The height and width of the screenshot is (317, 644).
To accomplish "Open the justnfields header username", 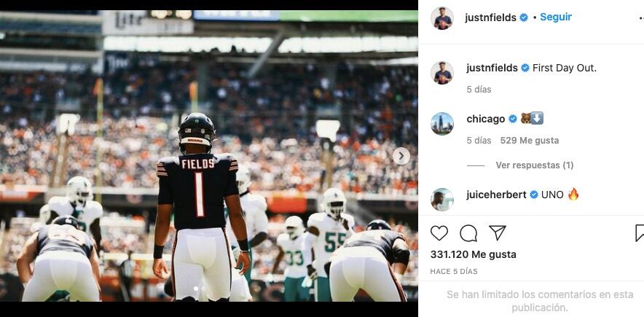I will [x=490, y=17].
